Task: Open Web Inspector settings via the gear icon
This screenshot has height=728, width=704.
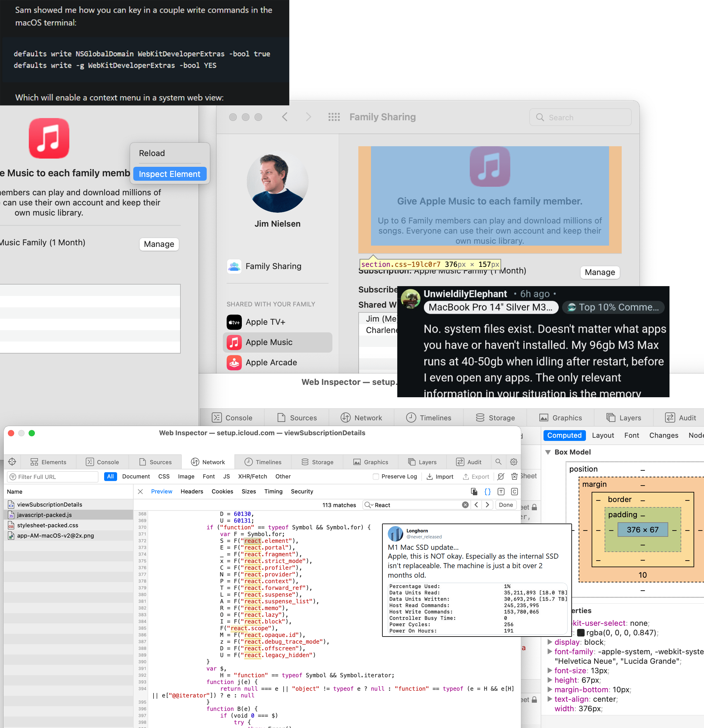Action: (514, 462)
